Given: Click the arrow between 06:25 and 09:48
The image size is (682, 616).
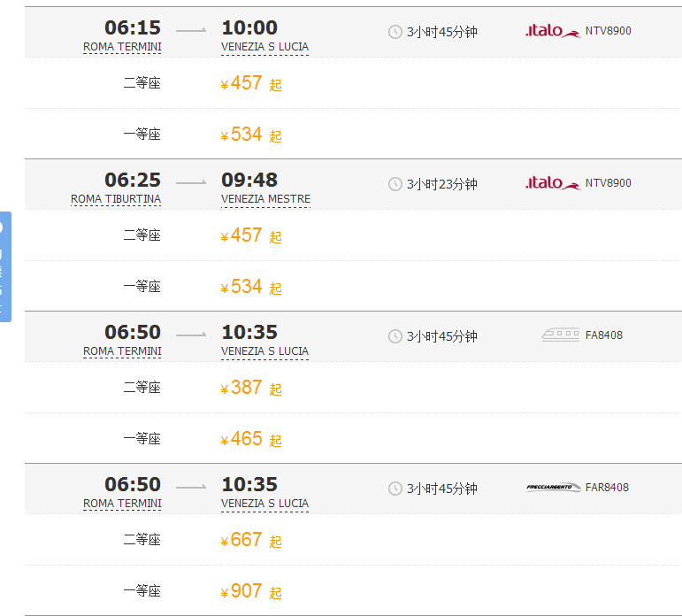Looking at the screenshot, I should 191,183.
